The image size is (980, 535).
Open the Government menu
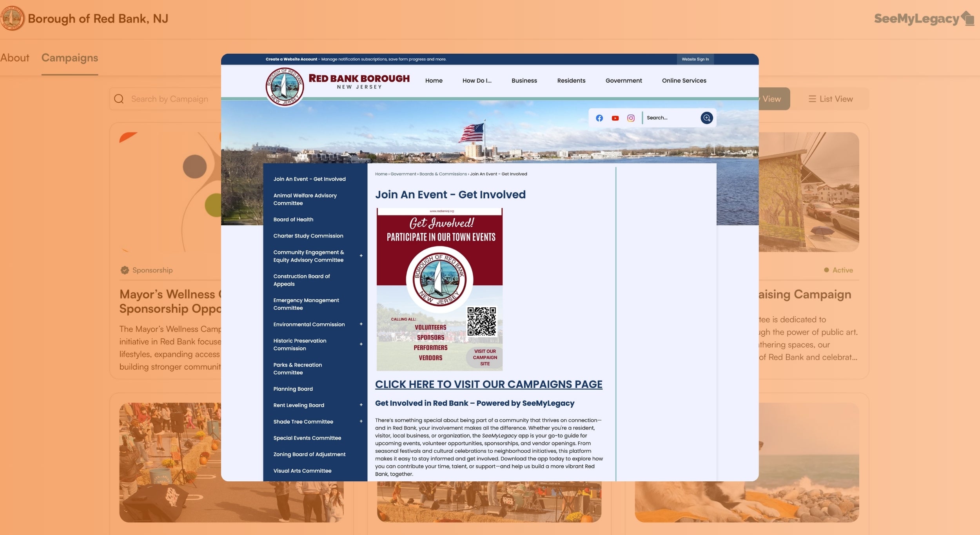pos(623,81)
